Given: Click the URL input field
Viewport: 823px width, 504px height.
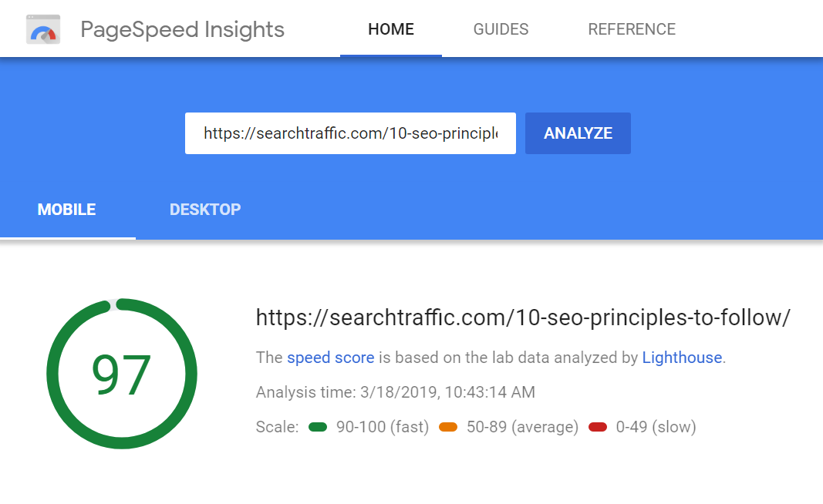Looking at the screenshot, I should (350, 133).
